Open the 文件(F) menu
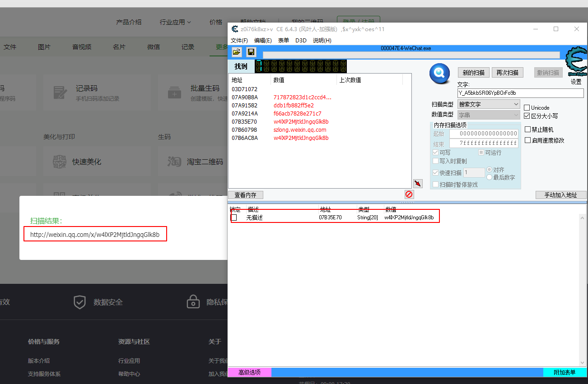The image size is (588, 384). pos(239,40)
